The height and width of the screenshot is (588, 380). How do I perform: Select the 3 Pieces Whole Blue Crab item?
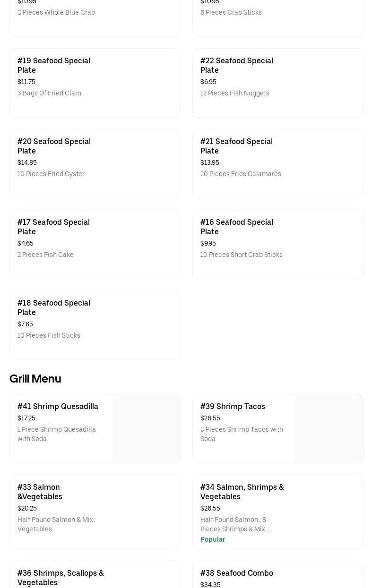(x=56, y=12)
